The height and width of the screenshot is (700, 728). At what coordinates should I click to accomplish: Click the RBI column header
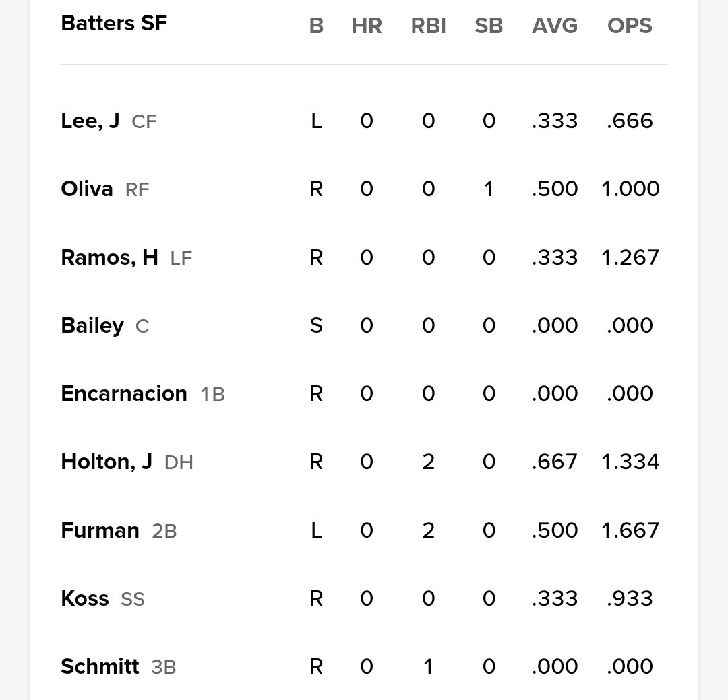[x=428, y=26]
